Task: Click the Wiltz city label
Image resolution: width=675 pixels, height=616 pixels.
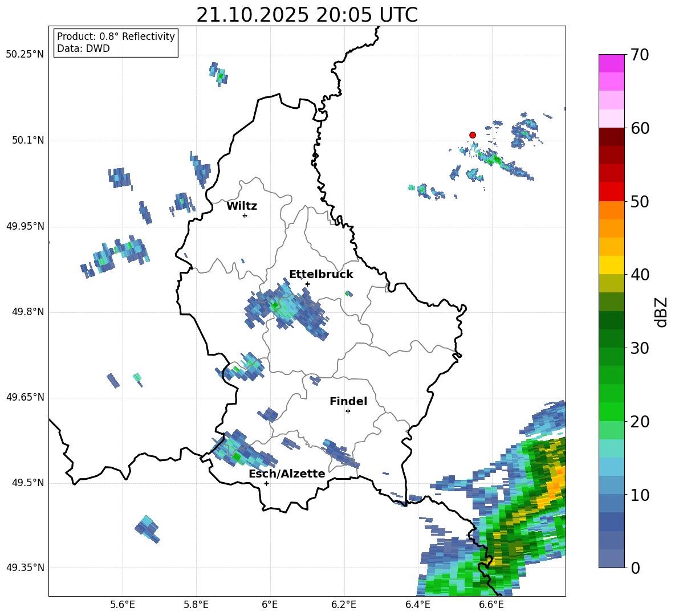Action: coord(242,206)
